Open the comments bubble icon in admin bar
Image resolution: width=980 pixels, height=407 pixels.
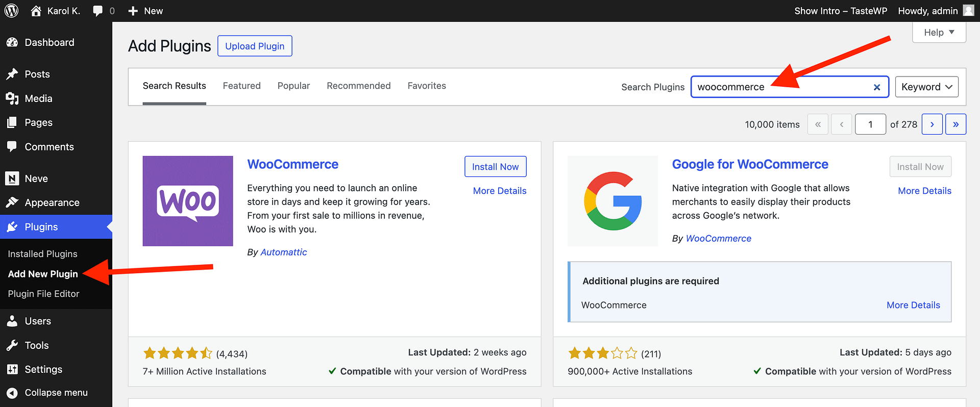[98, 11]
